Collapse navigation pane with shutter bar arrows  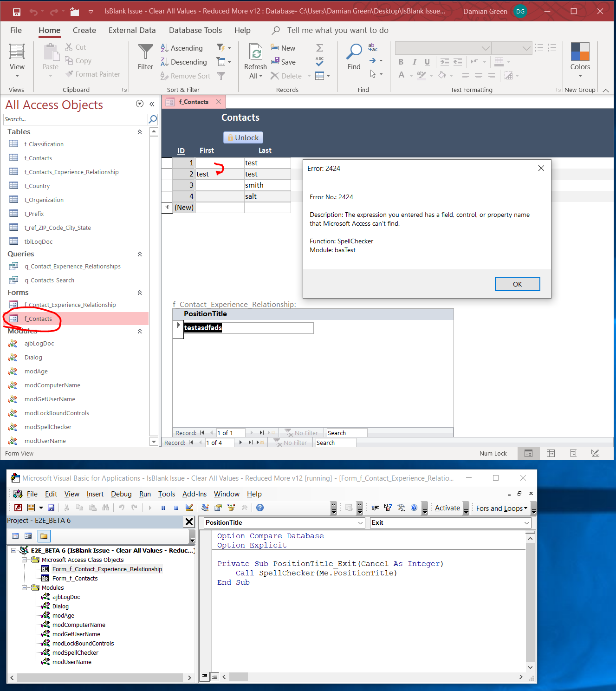pyautogui.click(x=152, y=104)
